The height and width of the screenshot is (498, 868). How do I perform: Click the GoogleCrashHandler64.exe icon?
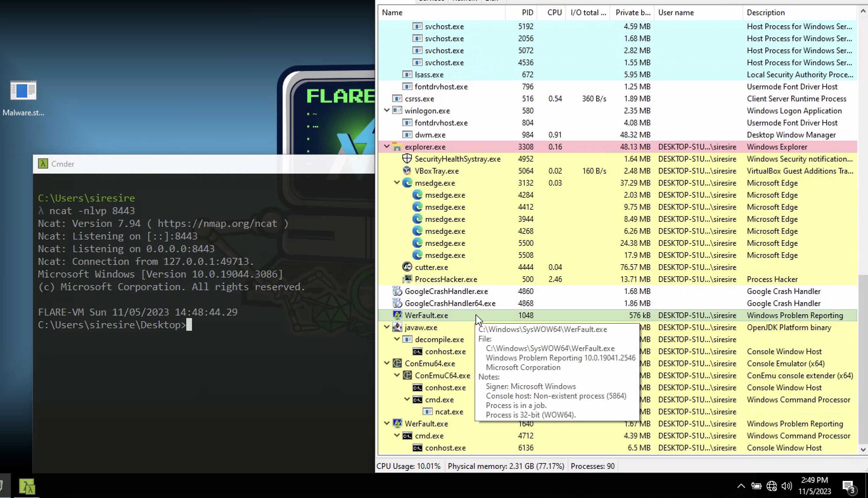(x=397, y=303)
